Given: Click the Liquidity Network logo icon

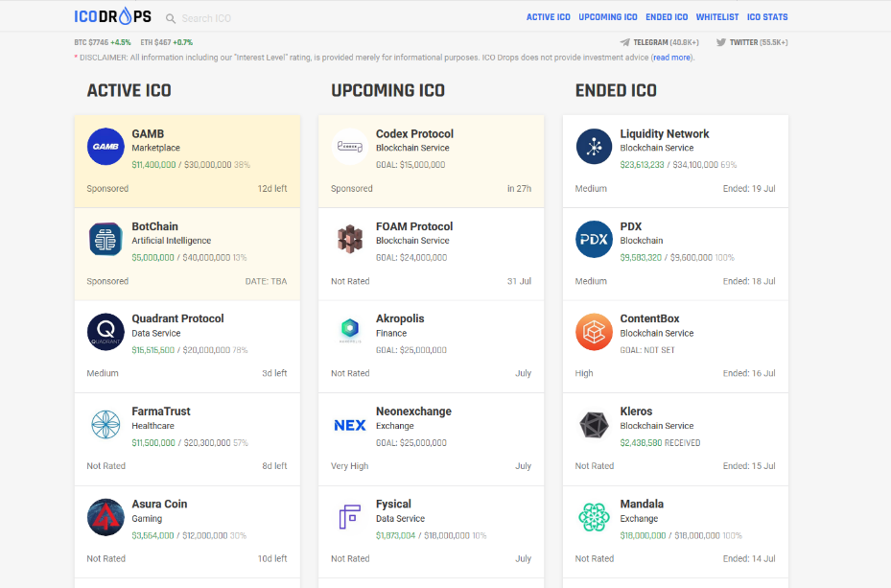Looking at the screenshot, I should (594, 147).
